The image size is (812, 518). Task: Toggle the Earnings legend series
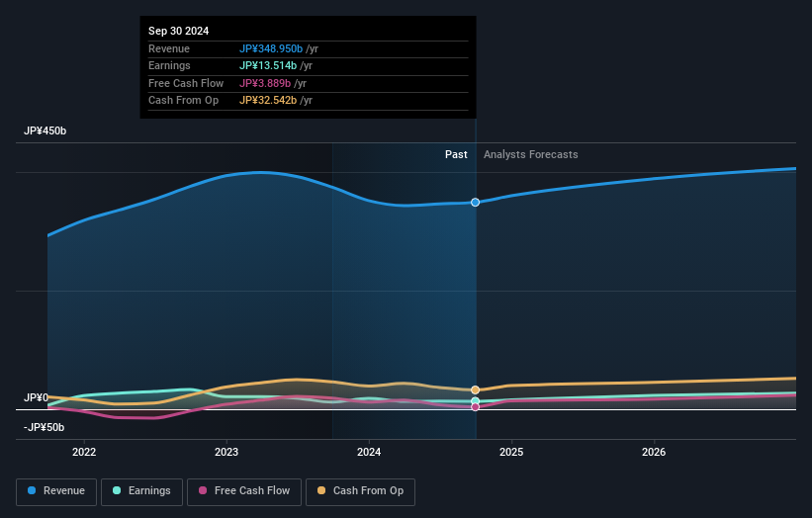pyautogui.click(x=141, y=491)
